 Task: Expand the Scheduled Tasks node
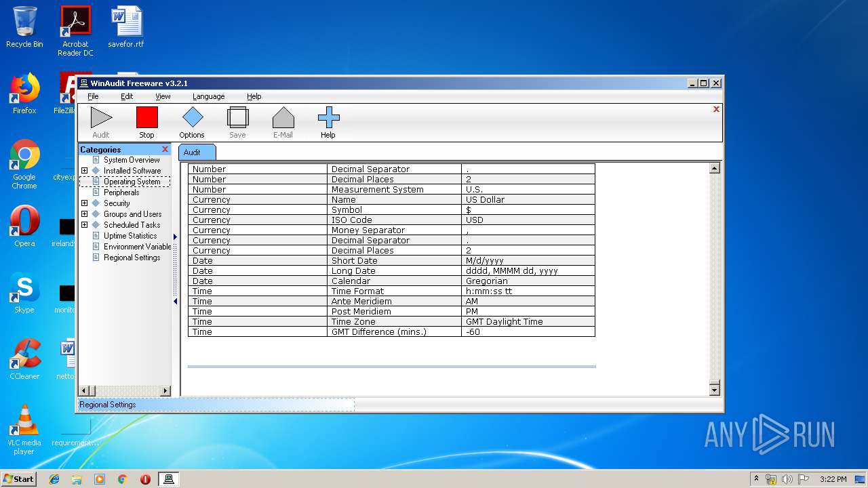coord(84,225)
